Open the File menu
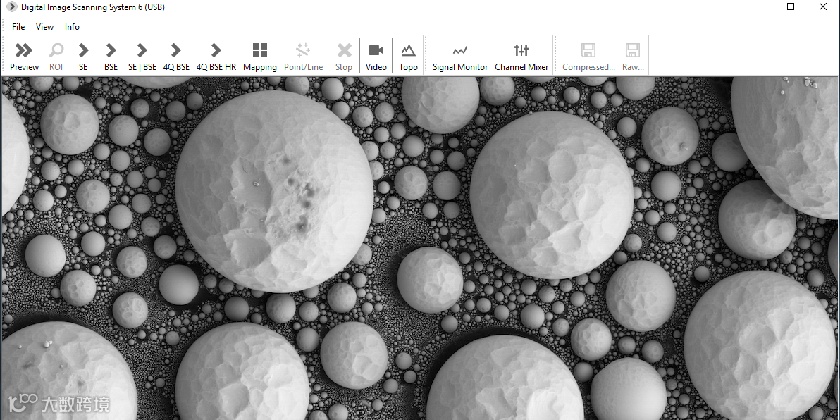The image size is (840, 420). [19, 26]
